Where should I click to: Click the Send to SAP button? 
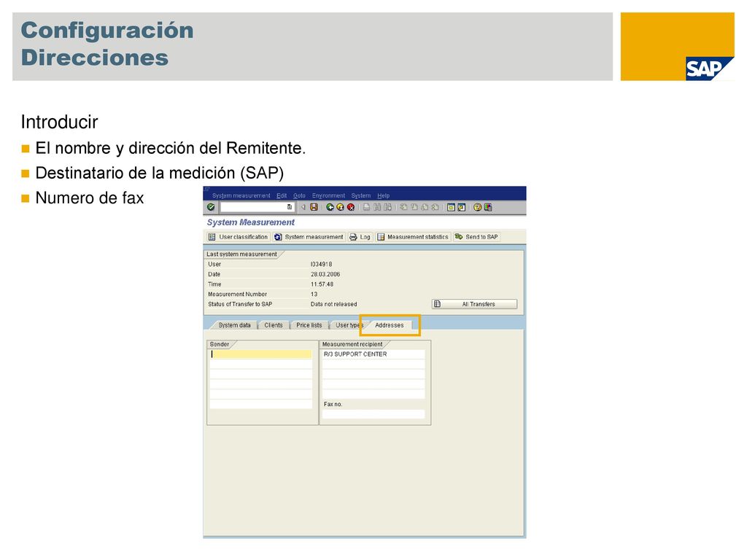(476, 237)
